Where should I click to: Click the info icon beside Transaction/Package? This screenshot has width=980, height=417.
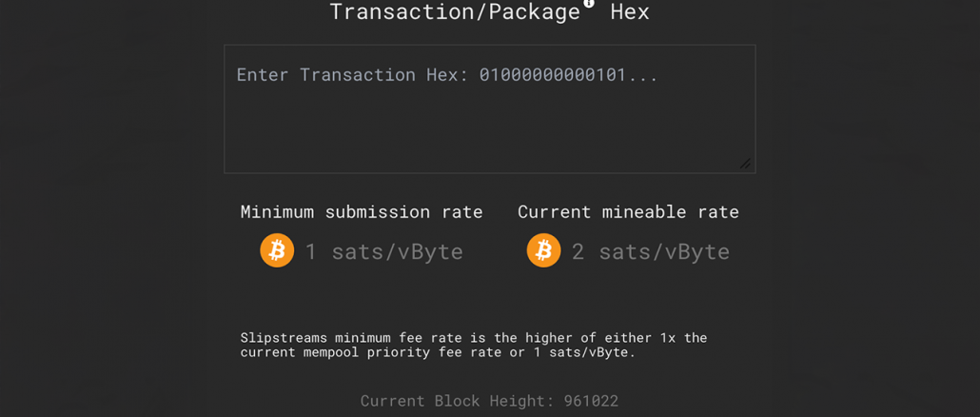pyautogui.click(x=589, y=3)
